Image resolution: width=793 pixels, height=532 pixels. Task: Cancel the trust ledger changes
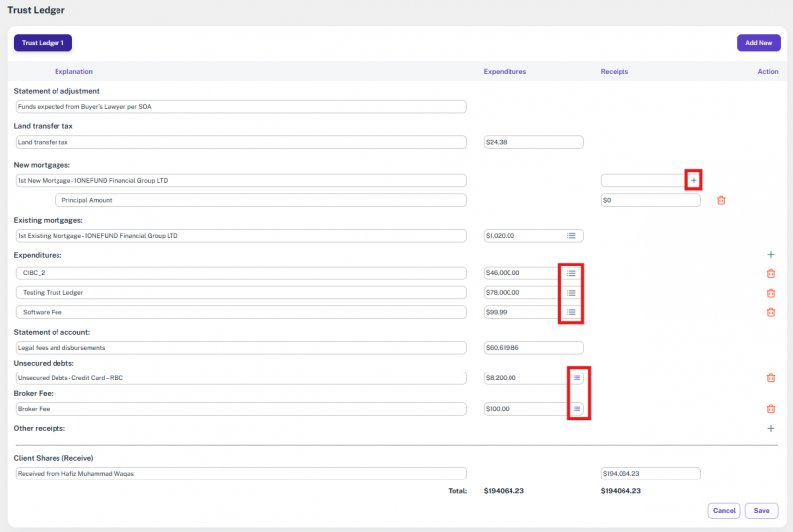[724, 511]
